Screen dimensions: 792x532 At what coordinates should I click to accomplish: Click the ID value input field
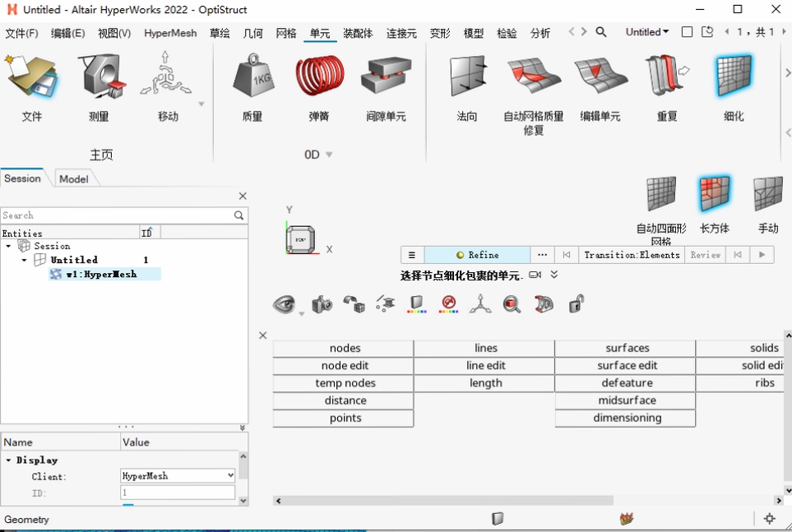click(178, 492)
